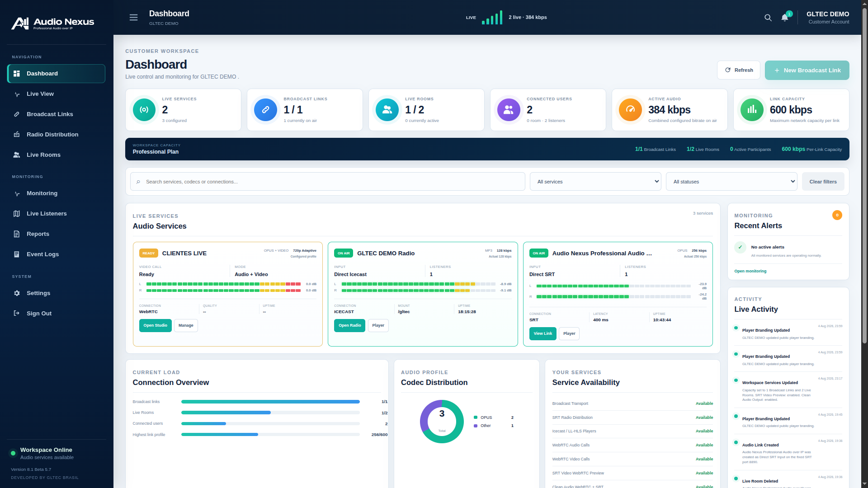Screen dimensions: 868x488
Task: Open the search magnifier in header
Action: coord(768,18)
